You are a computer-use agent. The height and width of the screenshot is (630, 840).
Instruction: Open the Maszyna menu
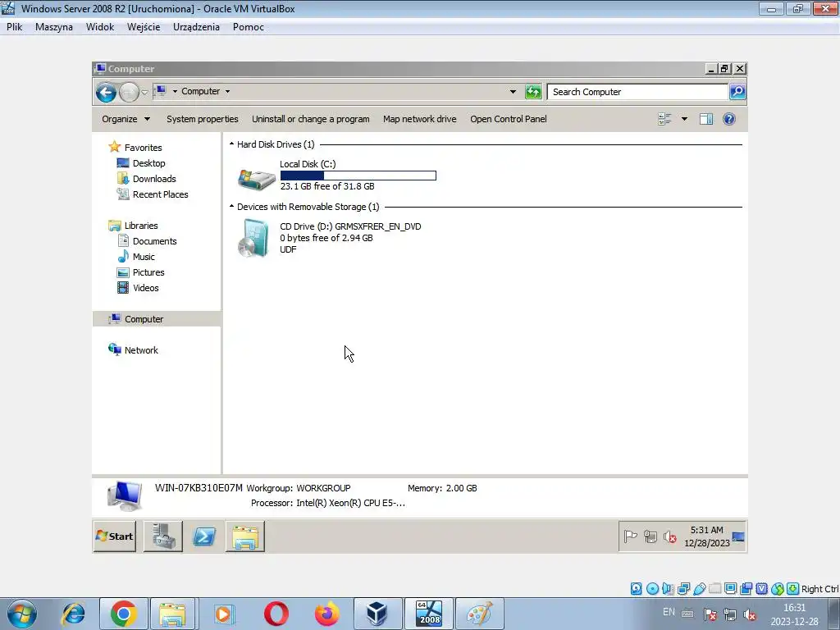pos(53,27)
